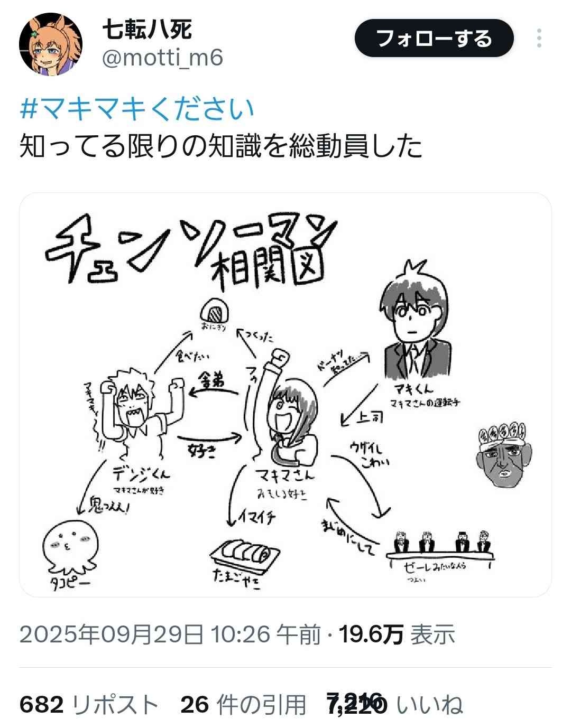
Task: Open the #マキマキください hashtag link
Action: 137,108
